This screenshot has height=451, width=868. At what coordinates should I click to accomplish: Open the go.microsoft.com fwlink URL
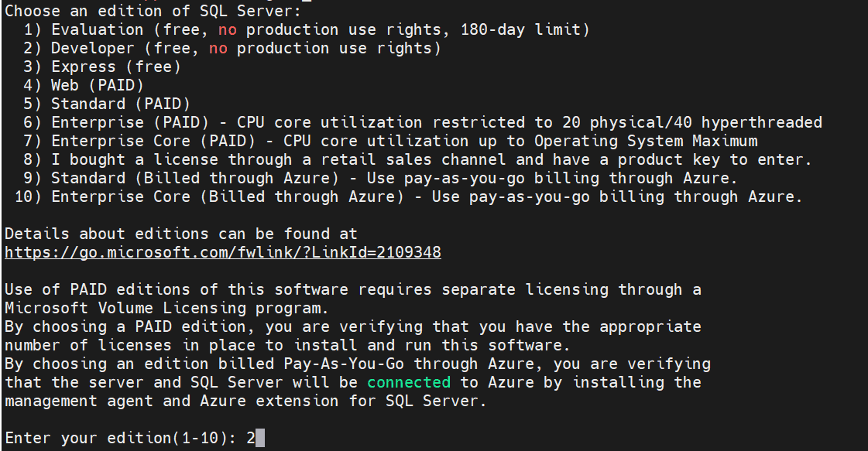coord(222,252)
